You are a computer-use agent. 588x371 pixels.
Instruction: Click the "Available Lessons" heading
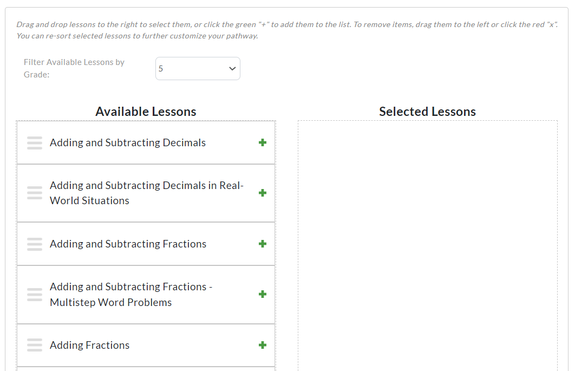click(146, 111)
